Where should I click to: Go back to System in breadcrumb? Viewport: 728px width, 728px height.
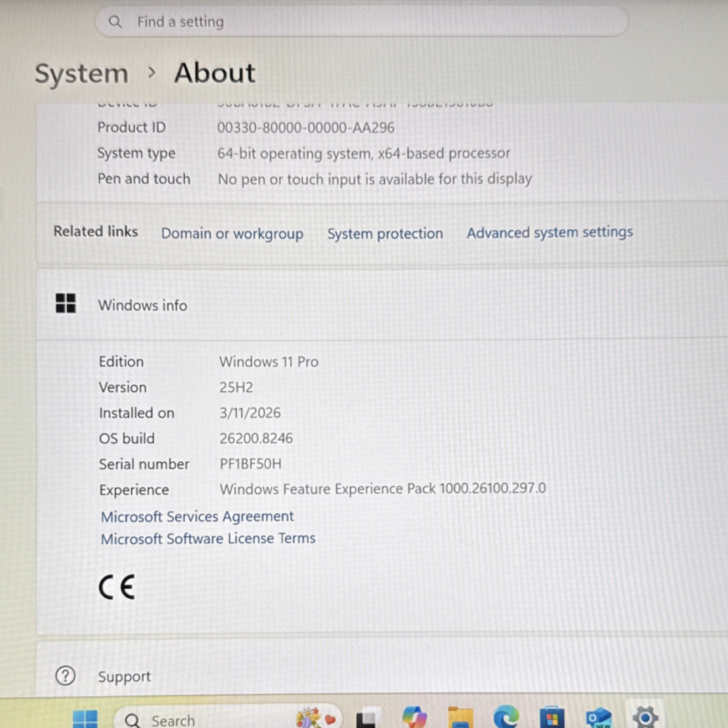82,74
